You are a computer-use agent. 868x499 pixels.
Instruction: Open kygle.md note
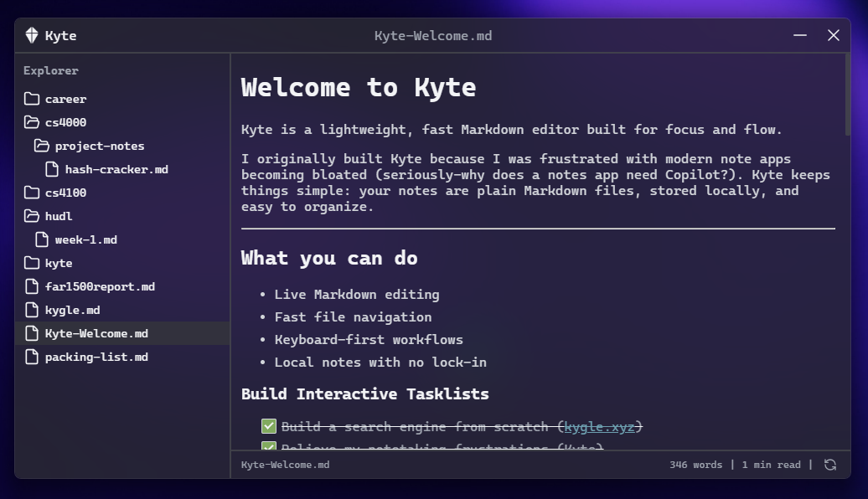pyautogui.click(x=122, y=311)
